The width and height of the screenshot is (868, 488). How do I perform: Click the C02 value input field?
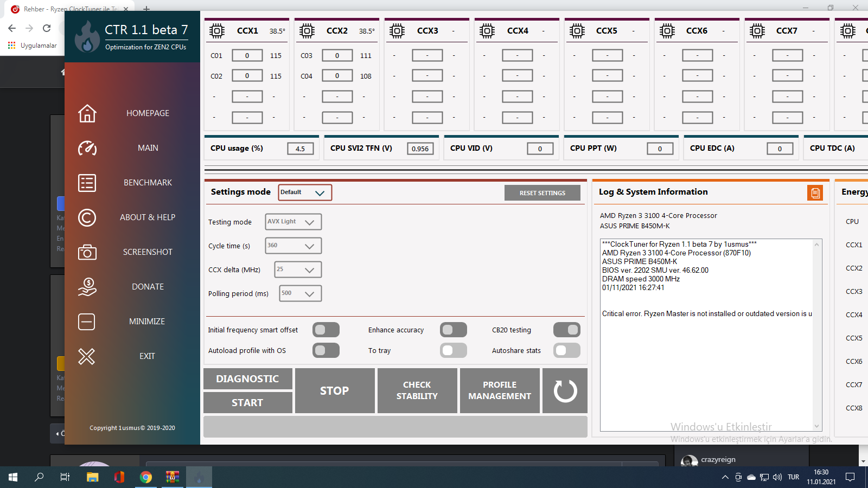pos(247,76)
